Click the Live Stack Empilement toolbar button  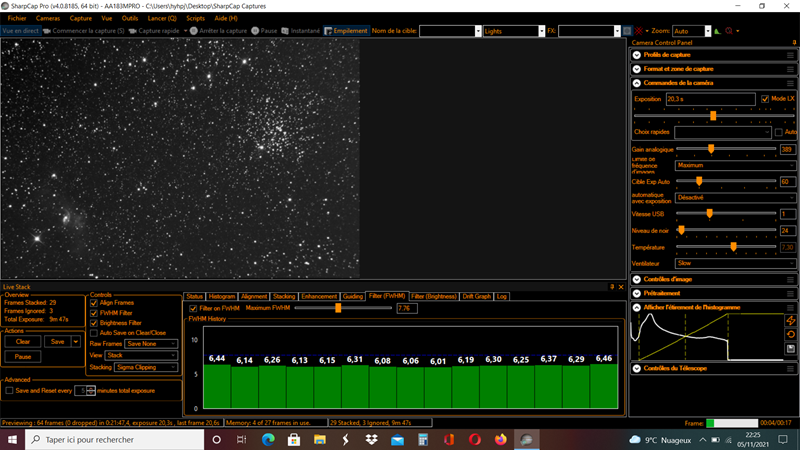click(346, 31)
